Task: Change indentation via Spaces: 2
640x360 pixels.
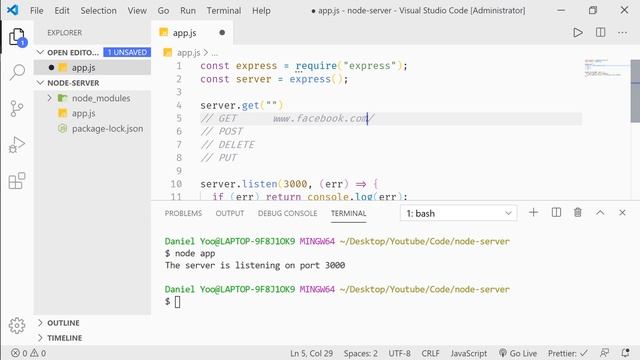Action: [x=360, y=353]
